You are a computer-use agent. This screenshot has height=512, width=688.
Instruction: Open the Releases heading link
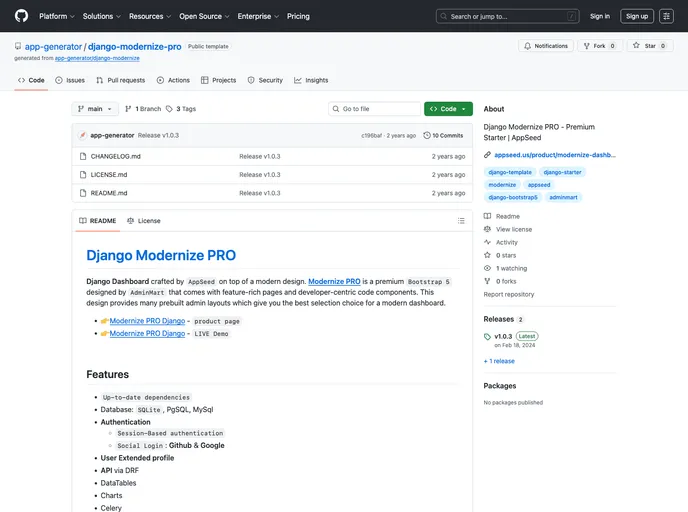tap(498, 319)
